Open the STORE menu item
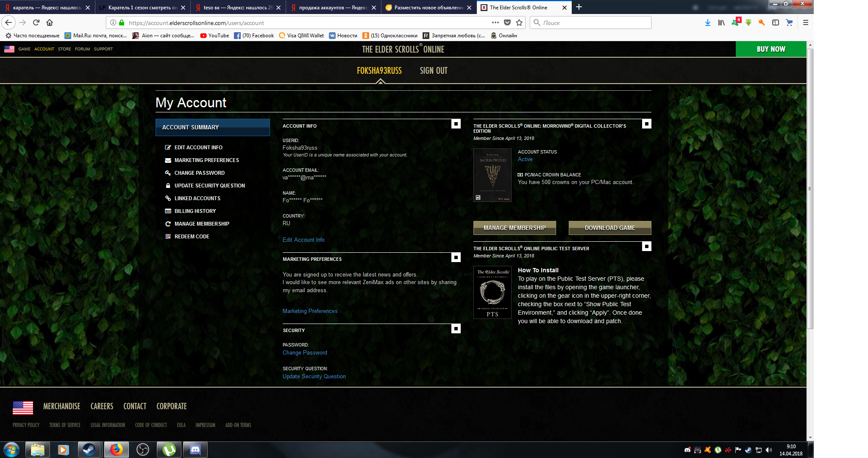Viewport: 868px width, 458px height. tap(64, 49)
